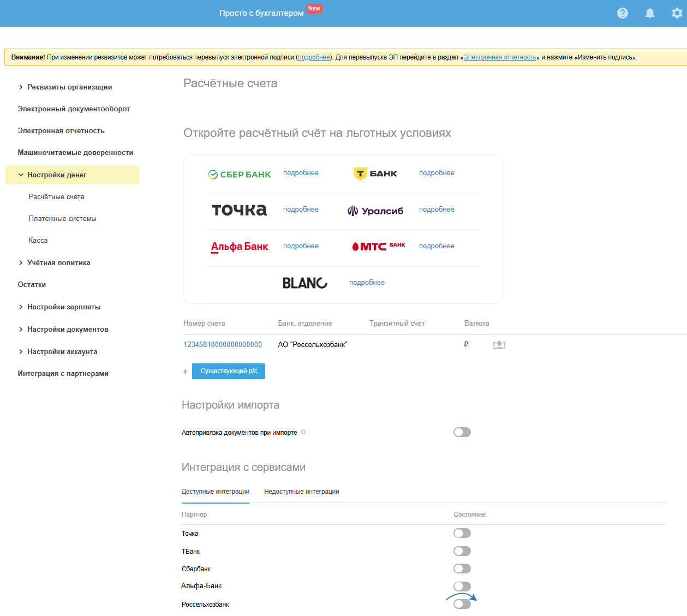Viewport: 687px width, 616px height.
Task: Click the Альфа-Банк partner name
Action: click(201, 586)
